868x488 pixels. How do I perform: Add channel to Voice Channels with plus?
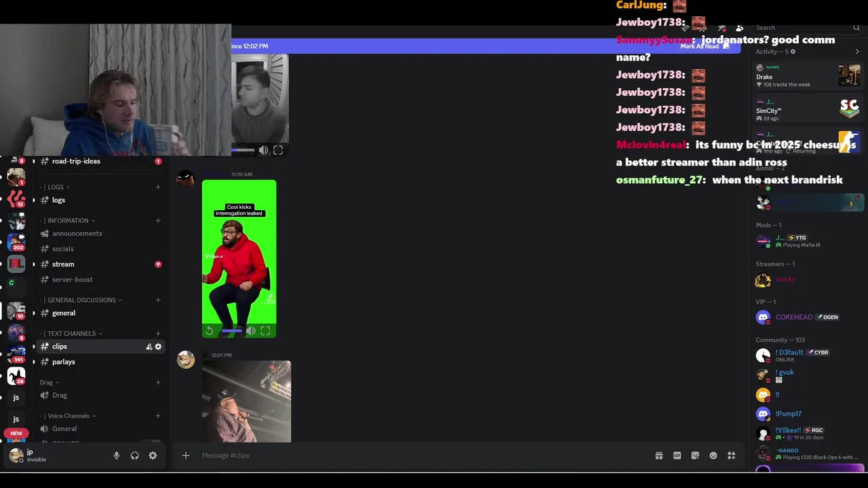point(158,416)
